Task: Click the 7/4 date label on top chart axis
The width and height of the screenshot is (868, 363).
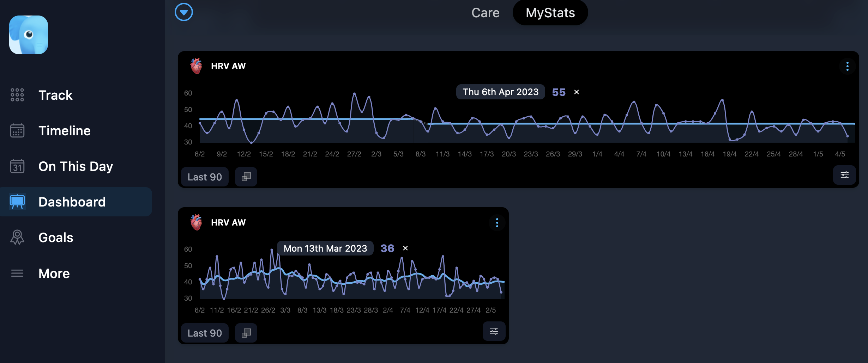Action: (x=641, y=154)
